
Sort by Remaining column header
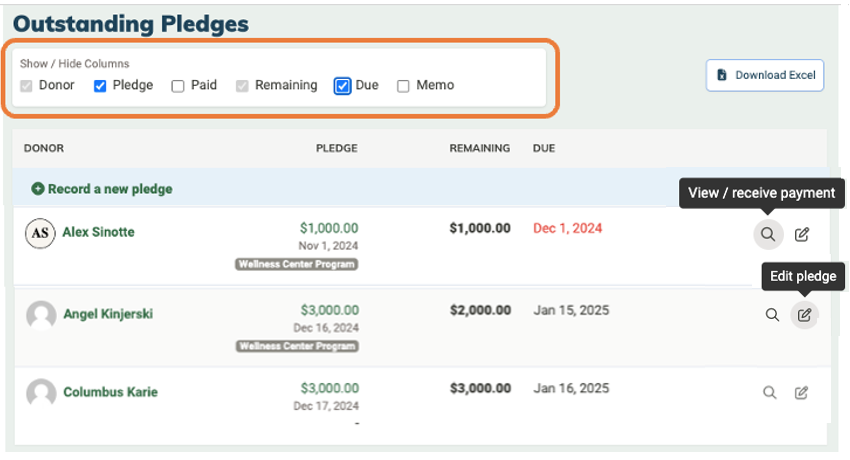(x=480, y=148)
